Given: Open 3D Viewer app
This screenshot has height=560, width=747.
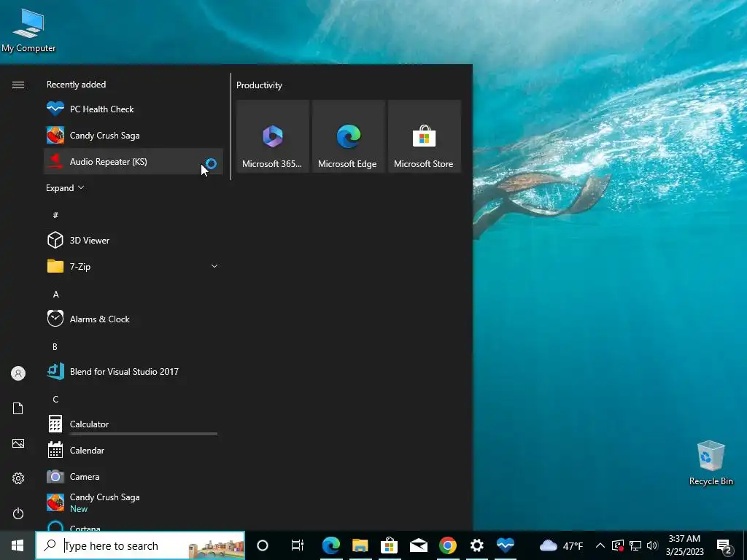Looking at the screenshot, I should click(x=133, y=240).
